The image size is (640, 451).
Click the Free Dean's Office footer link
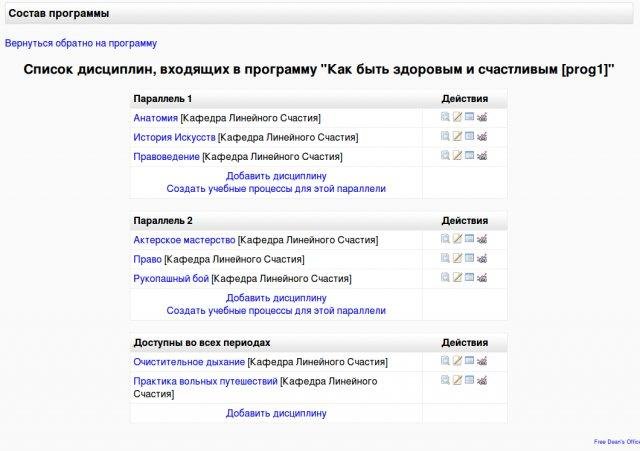617,442
